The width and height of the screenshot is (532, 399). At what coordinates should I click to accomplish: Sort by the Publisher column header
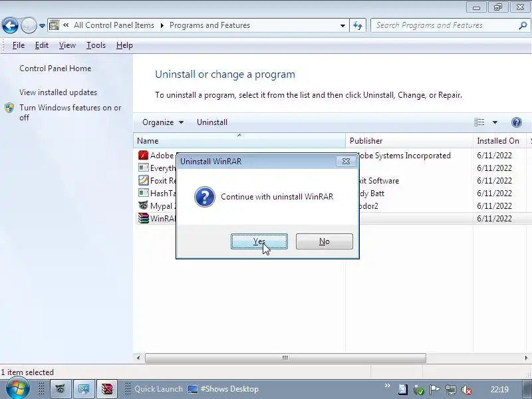409,141
